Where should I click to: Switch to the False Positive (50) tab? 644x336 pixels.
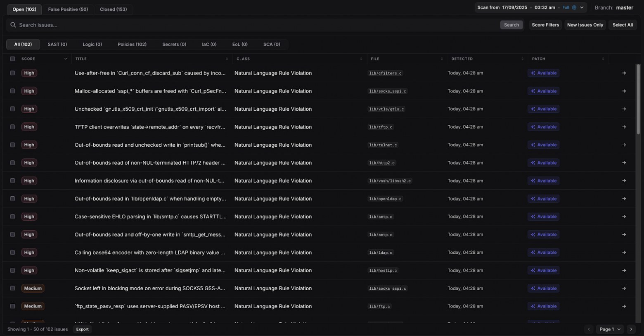click(68, 9)
